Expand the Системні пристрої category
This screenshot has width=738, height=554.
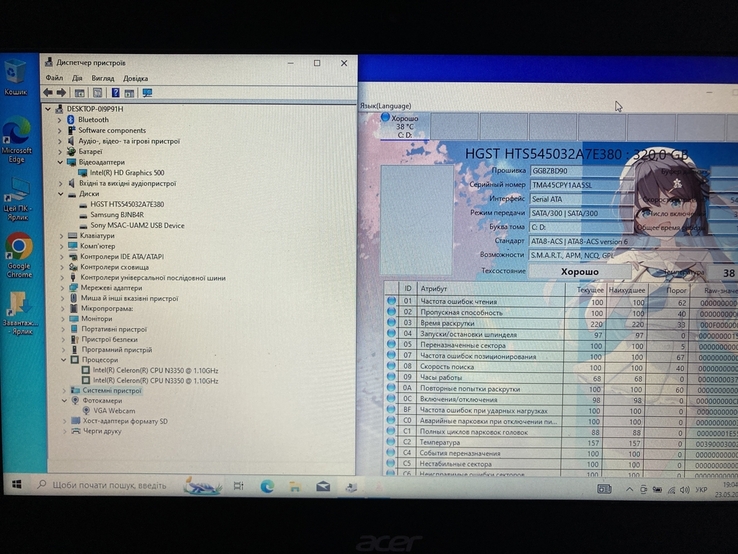tap(64, 390)
